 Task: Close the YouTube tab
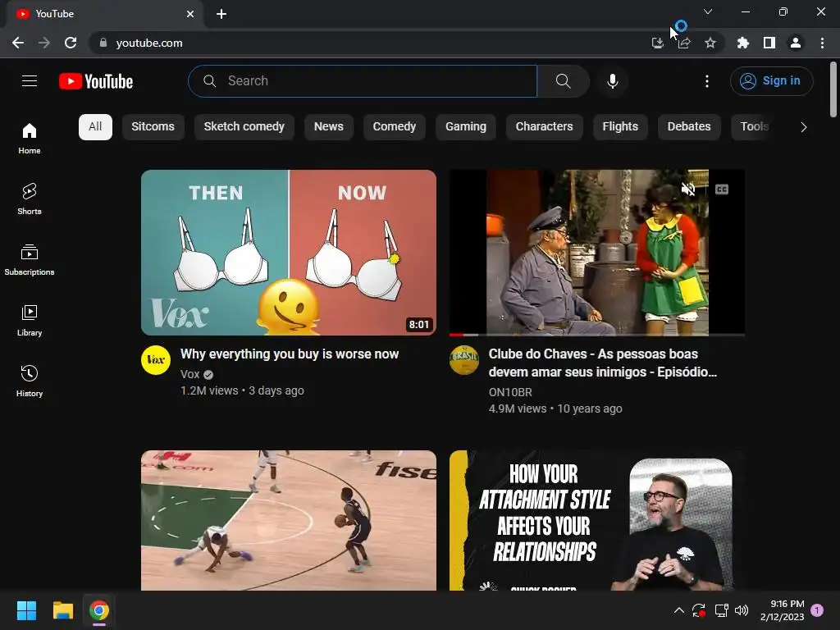pos(190,14)
